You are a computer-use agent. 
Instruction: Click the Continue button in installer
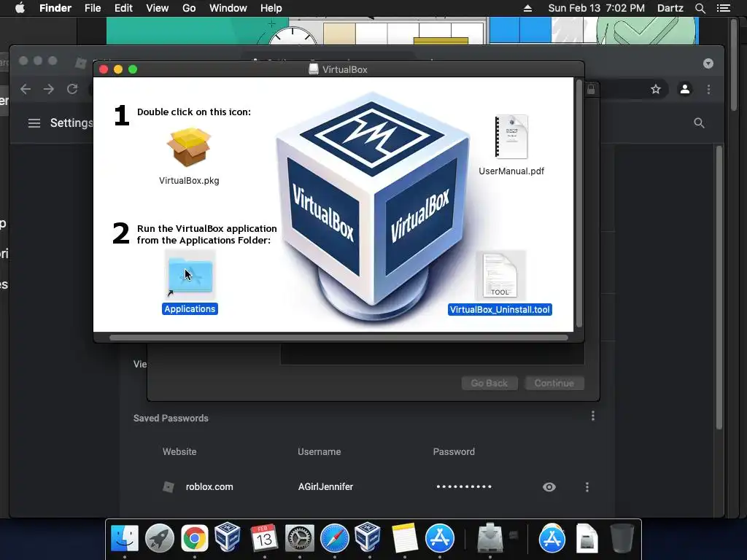[x=554, y=384]
